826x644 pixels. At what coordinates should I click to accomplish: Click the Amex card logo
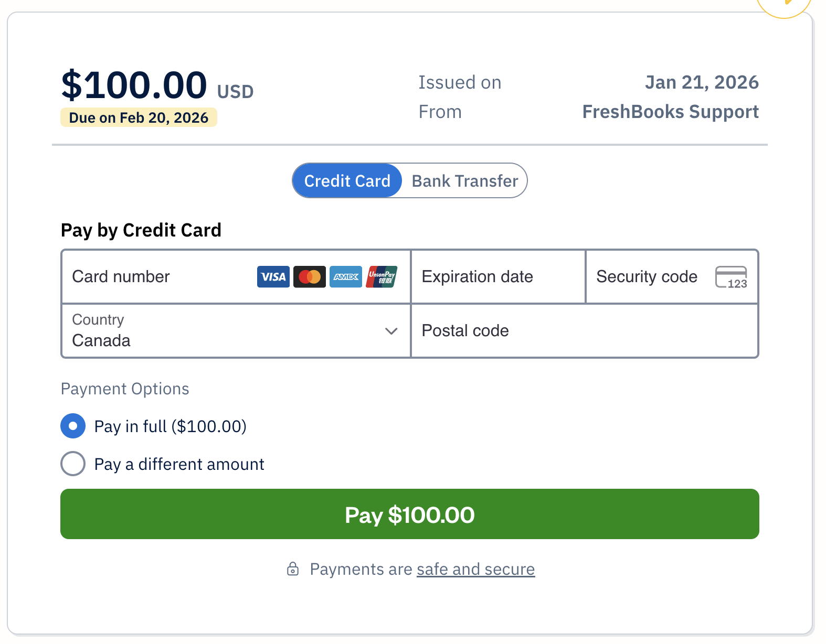[345, 277]
